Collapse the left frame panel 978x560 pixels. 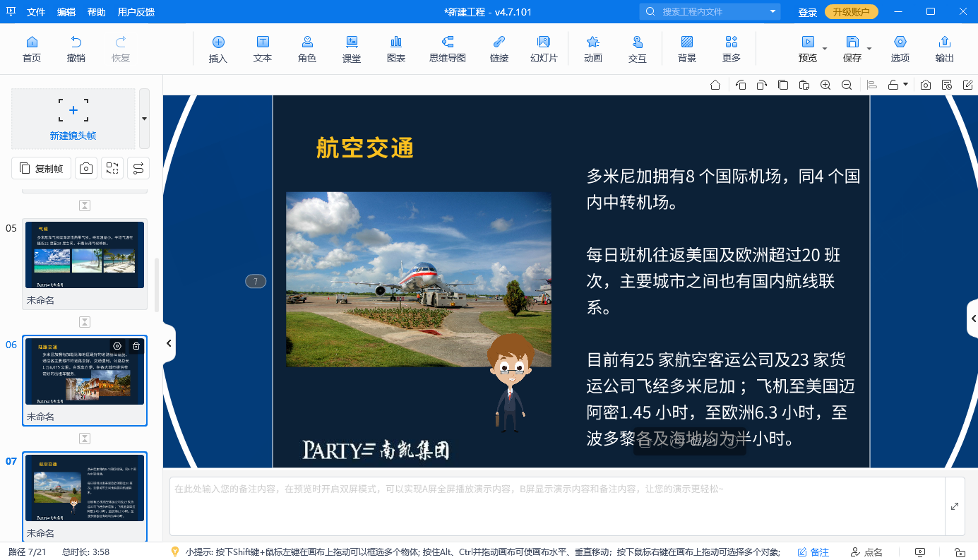(x=169, y=343)
